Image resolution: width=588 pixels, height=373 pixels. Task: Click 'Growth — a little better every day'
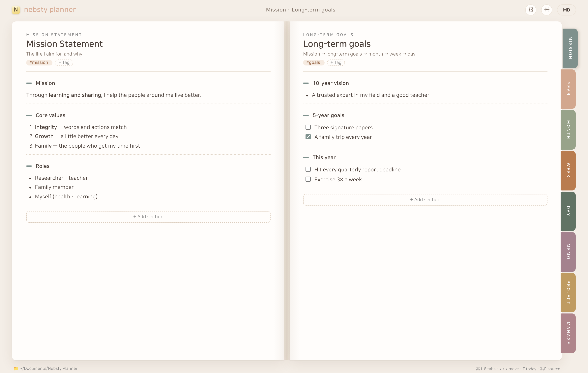tap(77, 136)
